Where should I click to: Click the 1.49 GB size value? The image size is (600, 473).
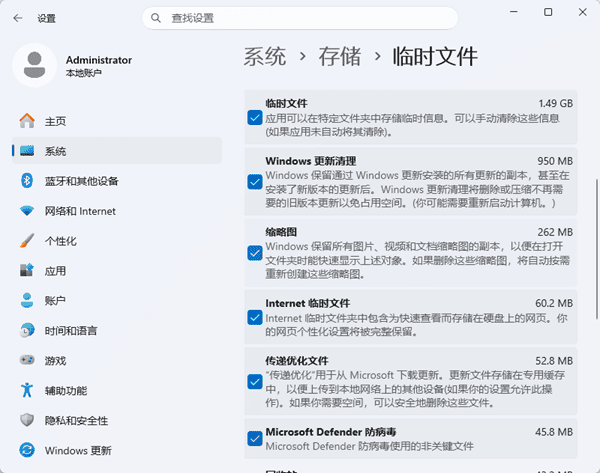pos(556,103)
